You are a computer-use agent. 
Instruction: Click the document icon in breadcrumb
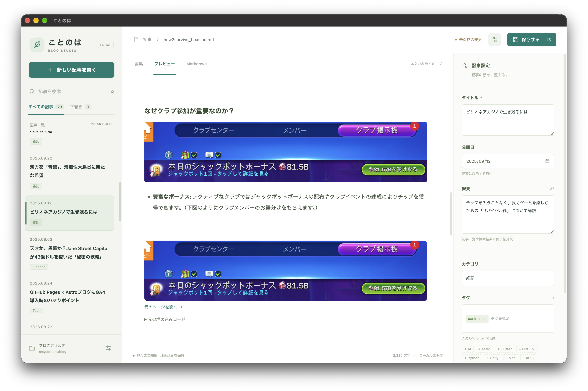(136, 40)
